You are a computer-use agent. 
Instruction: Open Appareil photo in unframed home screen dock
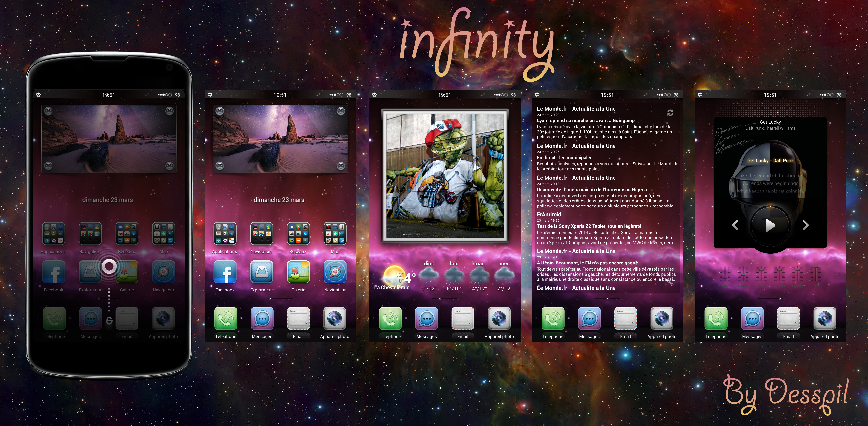[335, 318]
